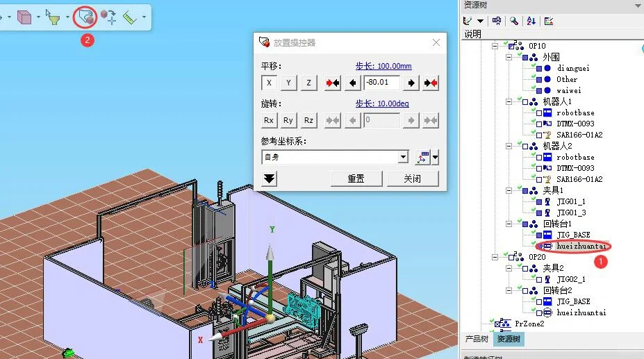The height and width of the screenshot is (359, 644).
Task: Open translation step size link 100.00mm
Action: [383, 66]
